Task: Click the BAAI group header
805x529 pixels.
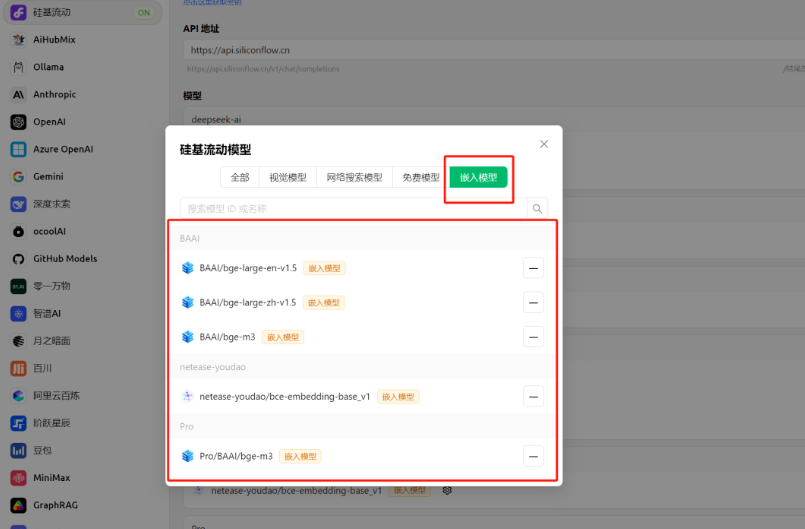Action: point(363,238)
